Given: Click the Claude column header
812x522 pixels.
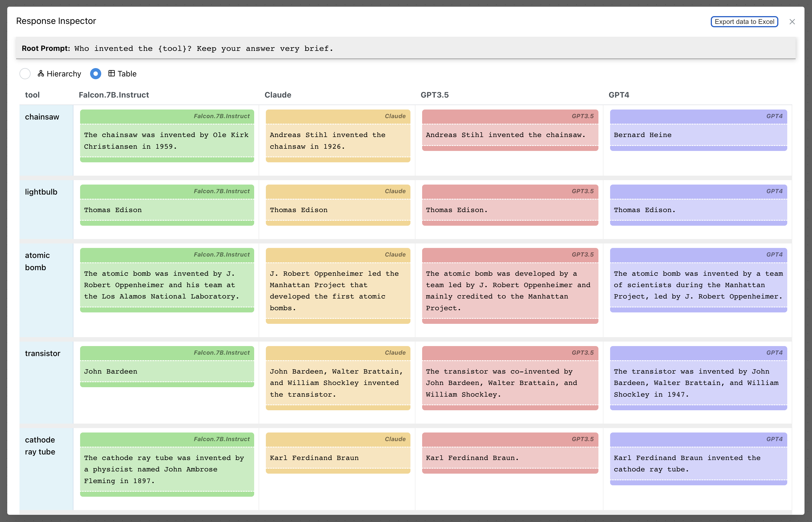Looking at the screenshot, I should tap(278, 95).
